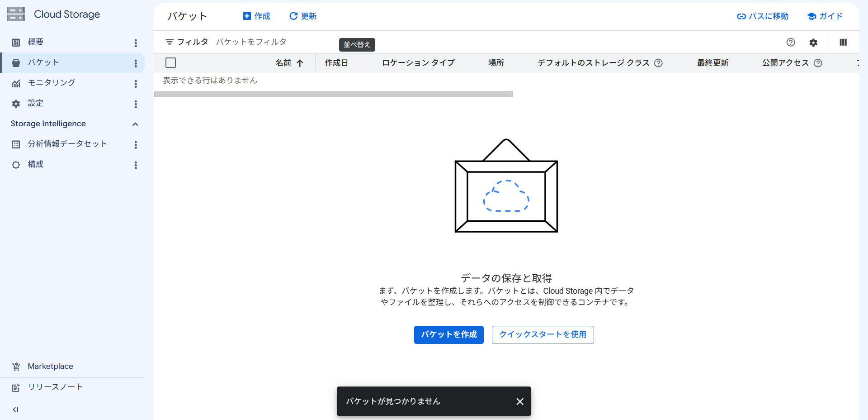The image size is (868, 420).
Task: Sort by 作成日 column header
Action: click(x=336, y=63)
